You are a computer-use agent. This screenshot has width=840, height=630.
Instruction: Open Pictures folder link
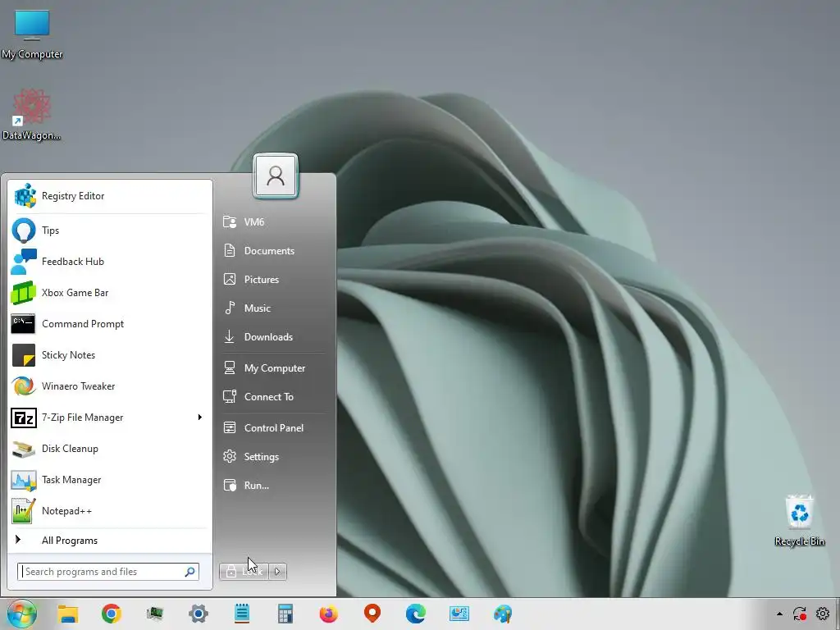click(x=274, y=279)
